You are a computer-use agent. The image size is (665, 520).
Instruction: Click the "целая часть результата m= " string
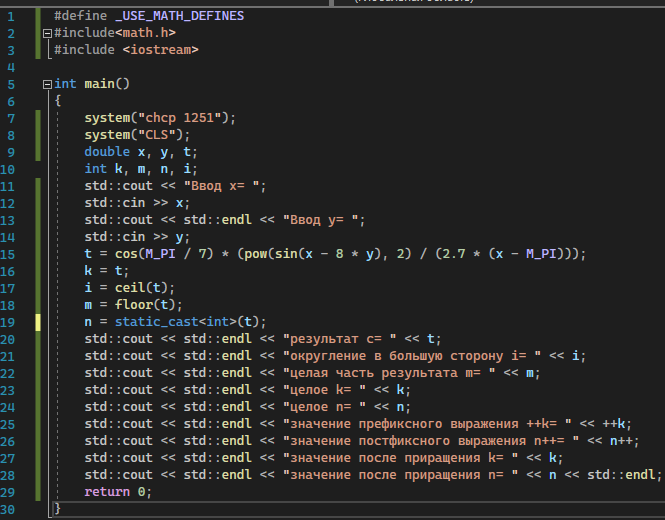[x=389, y=373]
